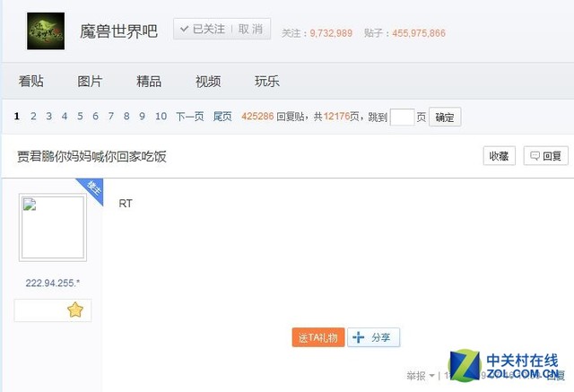574x392 pixels.
Task: Open the 举报 report dropdown
Action: point(421,376)
